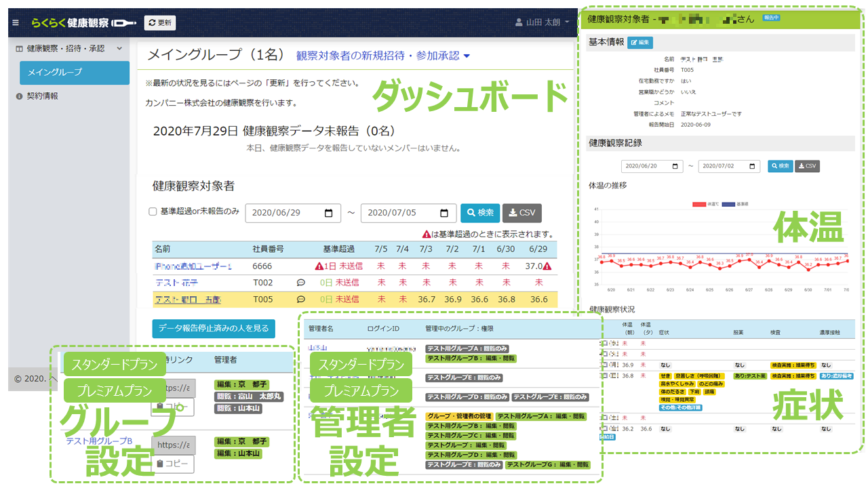Image resolution: width=868 pixels, height=488 pixels.
Task: Click the テストグループG：編集・閲覧 tag
Action: point(548,465)
